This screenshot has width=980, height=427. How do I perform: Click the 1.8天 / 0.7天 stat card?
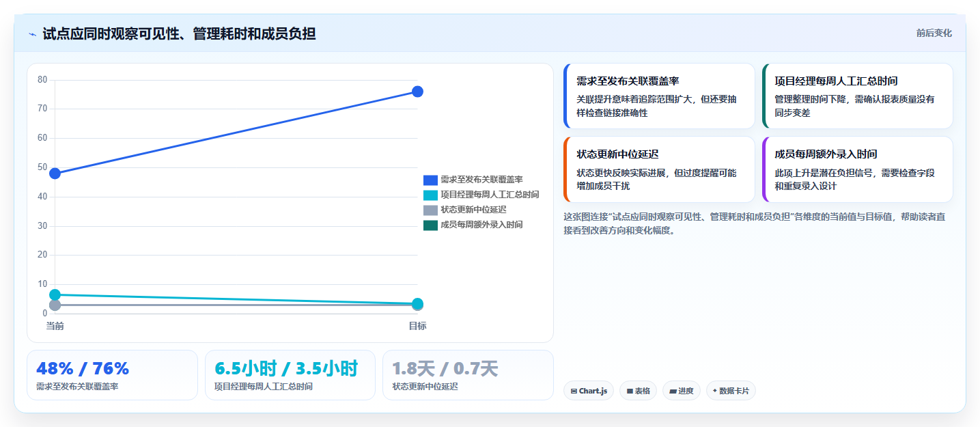(x=468, y=375)
